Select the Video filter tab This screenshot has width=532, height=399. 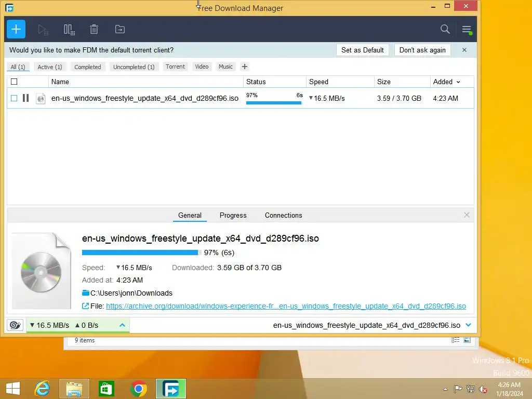pyautogui.click(x=202, y=66)
